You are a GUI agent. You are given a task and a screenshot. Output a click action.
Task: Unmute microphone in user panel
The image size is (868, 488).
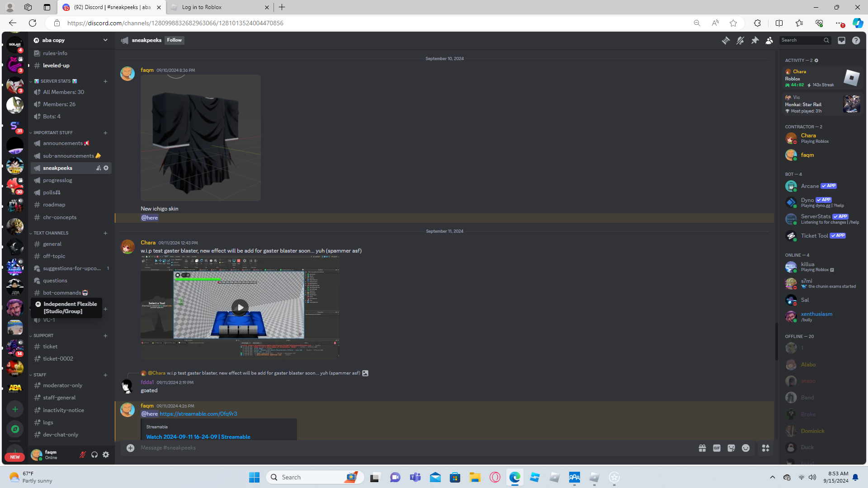[82, 455]
